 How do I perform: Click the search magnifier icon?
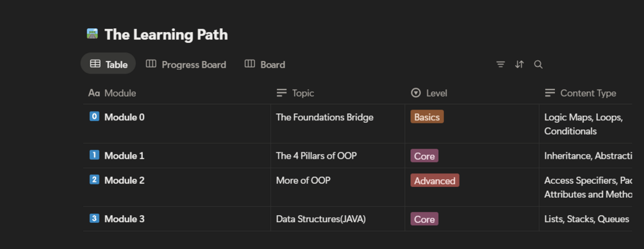pos(538,65)
